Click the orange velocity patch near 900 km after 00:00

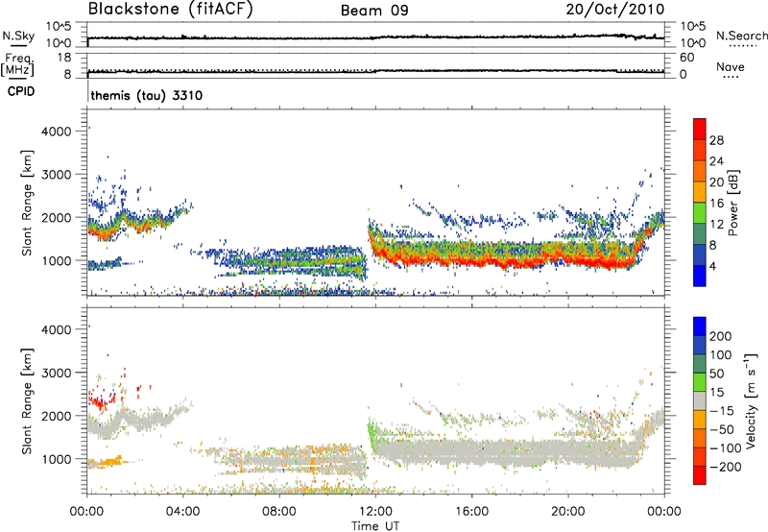106,462
